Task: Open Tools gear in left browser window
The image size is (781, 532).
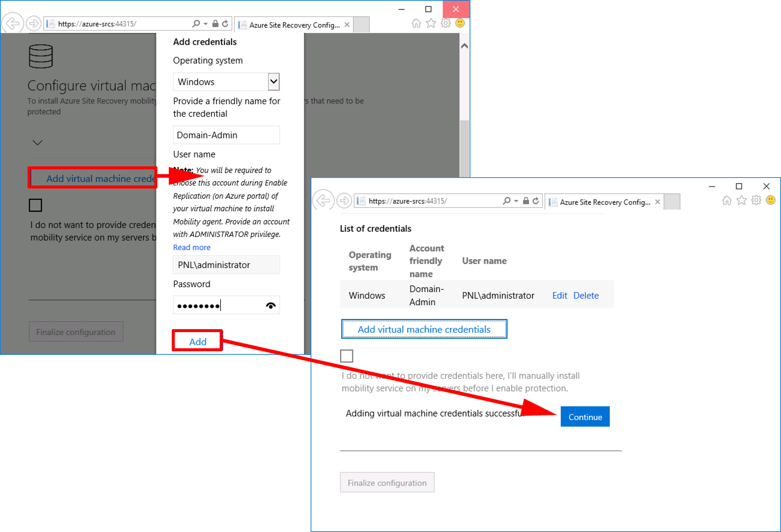Action: [445, 23]
